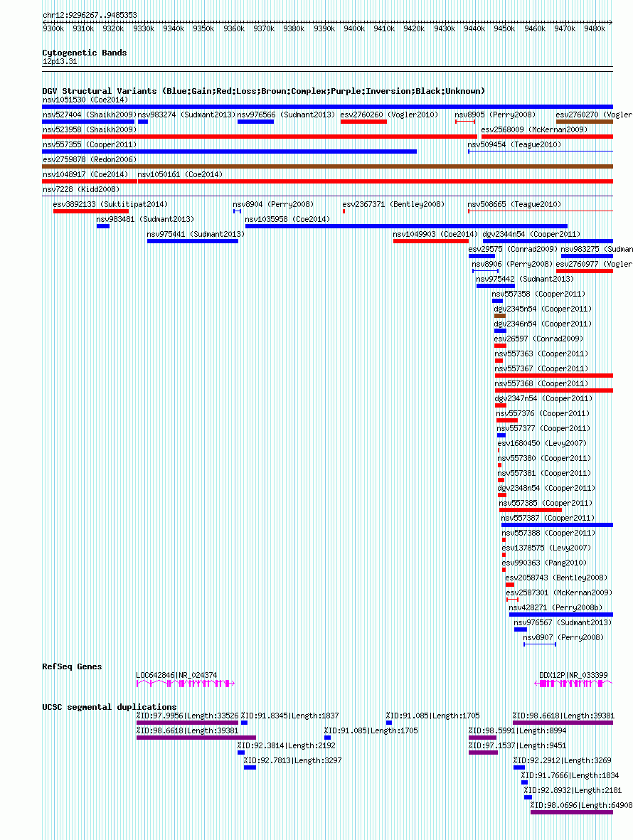This screenshot has width=633, height=840.
Task: Open nsv557388 (Cooper2011) variant
Action: 504,541
